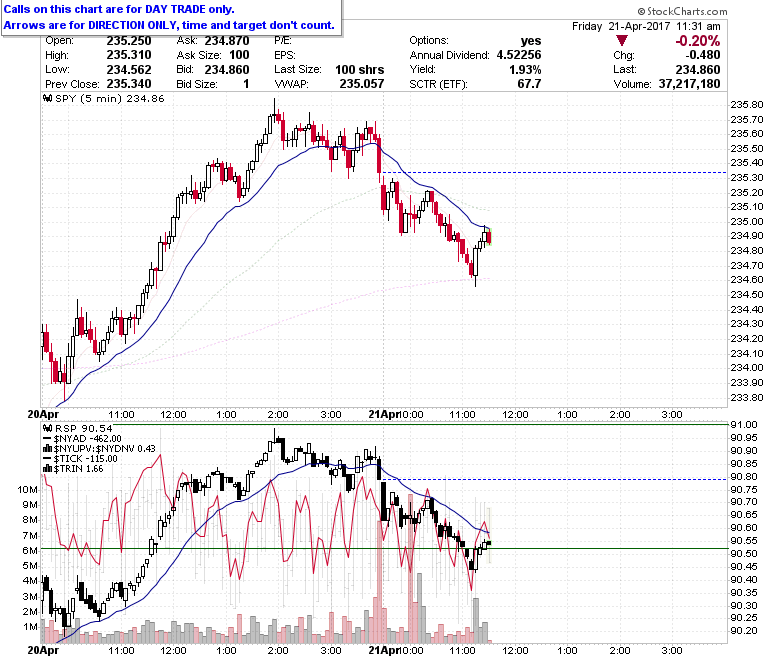
Task: Click the 91.00 label on RSP axis
Action: coord(744,425)
